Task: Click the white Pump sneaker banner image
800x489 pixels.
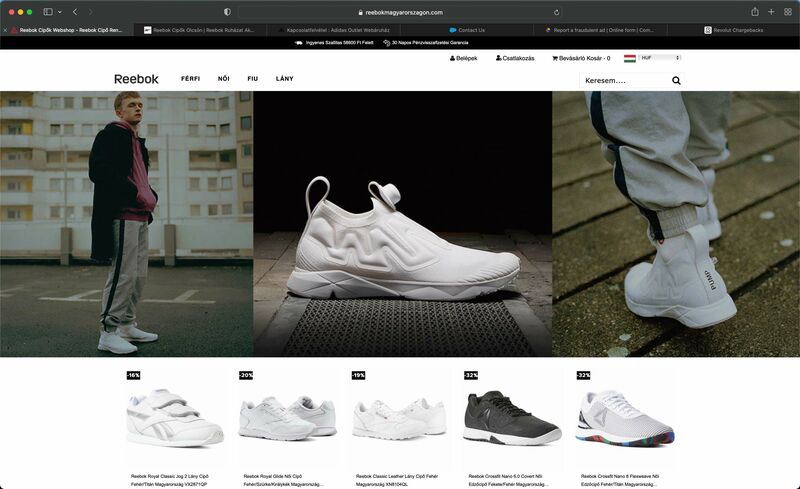Action: point(403,224)
